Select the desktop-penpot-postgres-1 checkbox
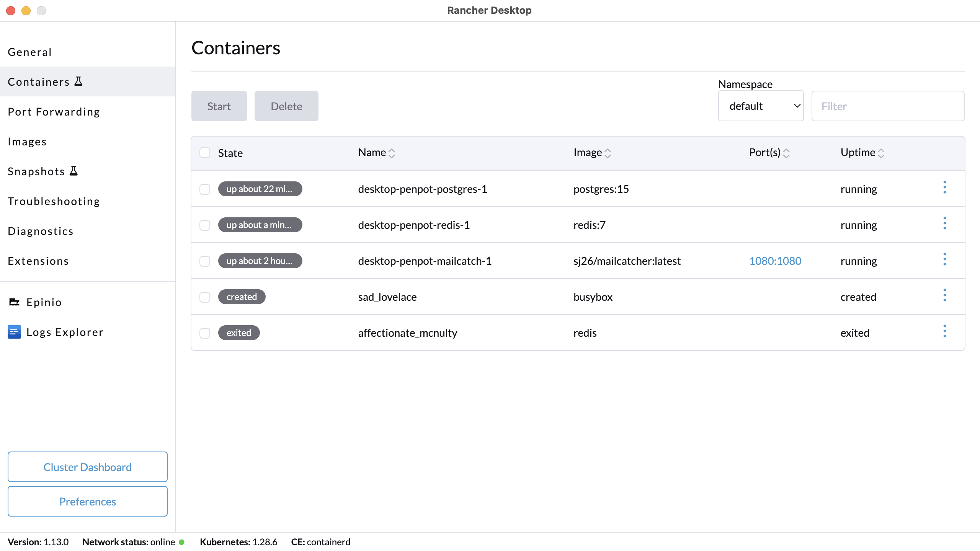This screenshot has height=551, width=980. click(x=205, y=189)
